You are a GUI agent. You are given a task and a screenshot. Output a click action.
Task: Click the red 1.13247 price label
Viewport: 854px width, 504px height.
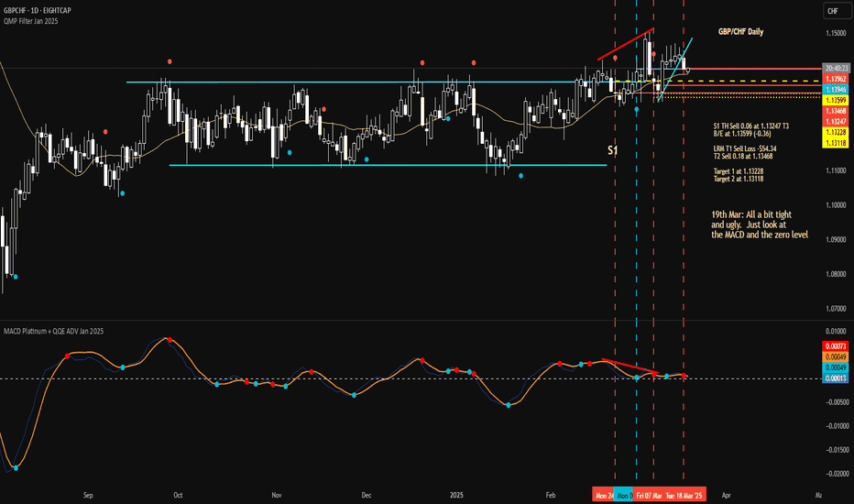click(x=836, y=122)
